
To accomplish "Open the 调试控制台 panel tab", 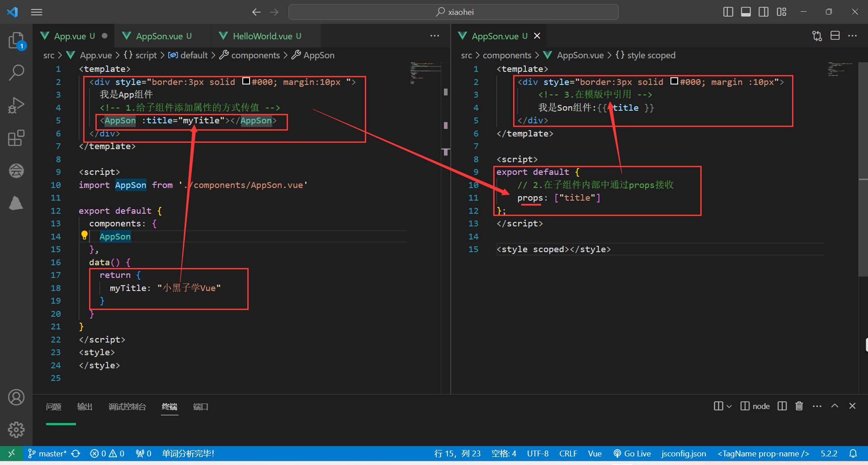I will pyautogui.click(x=127, y=407).
